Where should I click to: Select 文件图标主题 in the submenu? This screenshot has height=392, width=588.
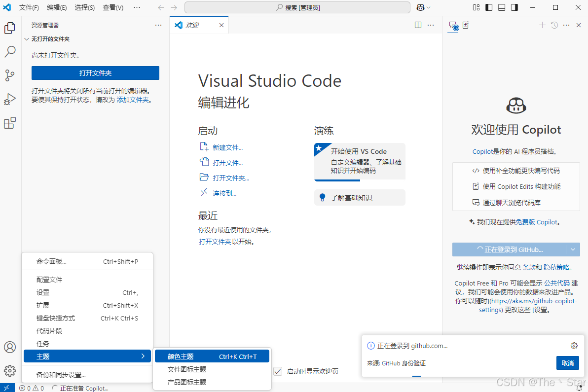(212, 369)
